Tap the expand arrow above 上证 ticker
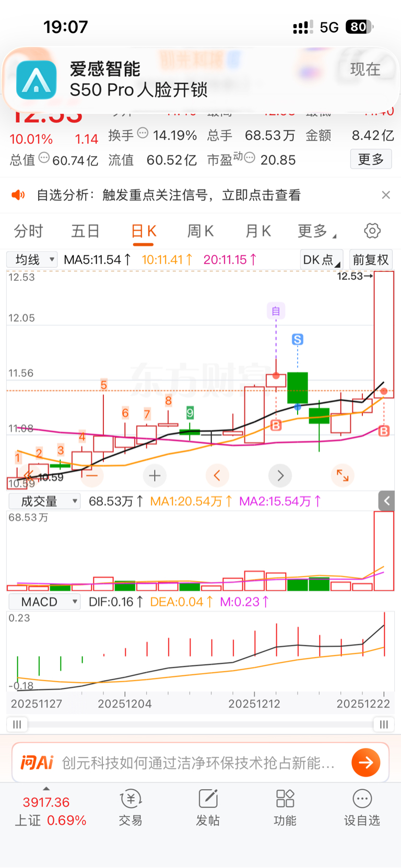The image size is (401, 868). point(46,789)
